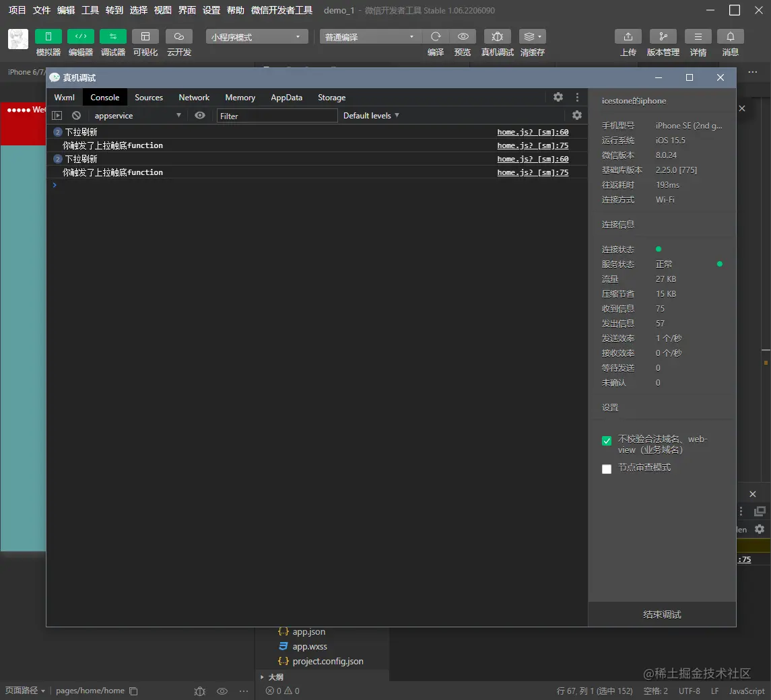Switch to the Storage tab
The width and height of the screenshot is (771, 700).
click(x=332, y=98)
